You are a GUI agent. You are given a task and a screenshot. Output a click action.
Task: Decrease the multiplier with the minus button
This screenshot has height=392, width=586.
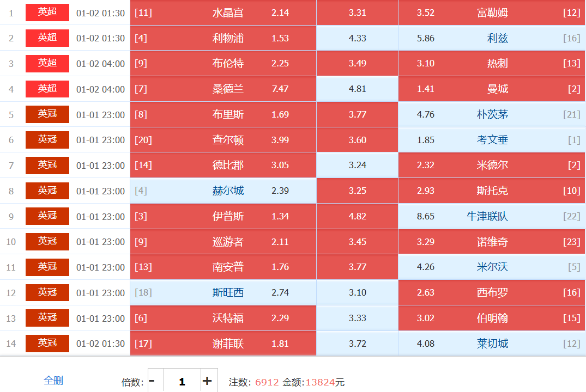(152, 381)
